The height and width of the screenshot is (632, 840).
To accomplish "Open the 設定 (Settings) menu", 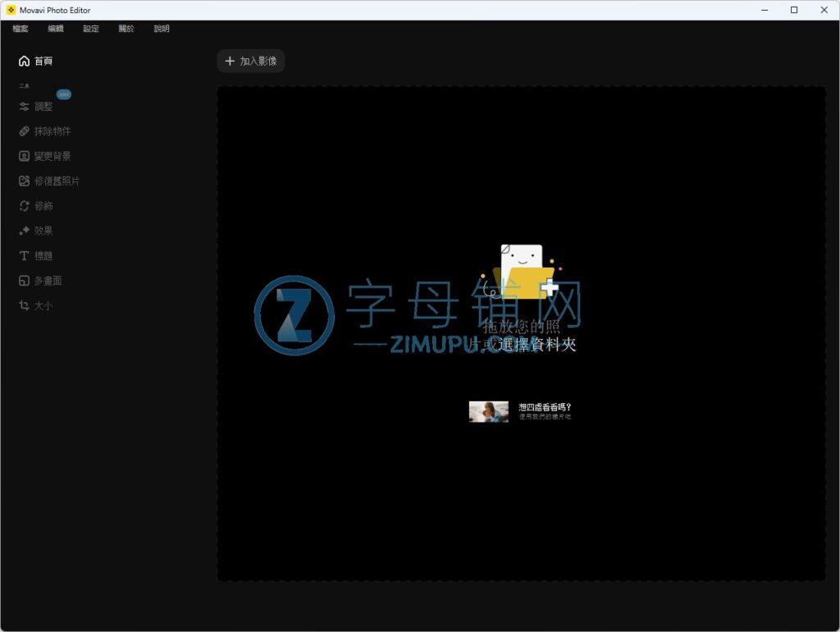I will [x=91, y=29].
